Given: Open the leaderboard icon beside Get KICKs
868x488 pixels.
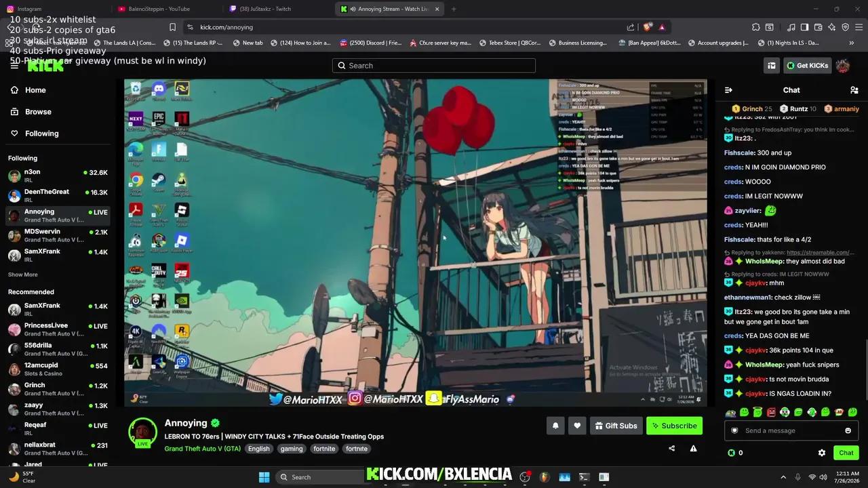Looking at the screenshot, I should [x=772, y=66].
